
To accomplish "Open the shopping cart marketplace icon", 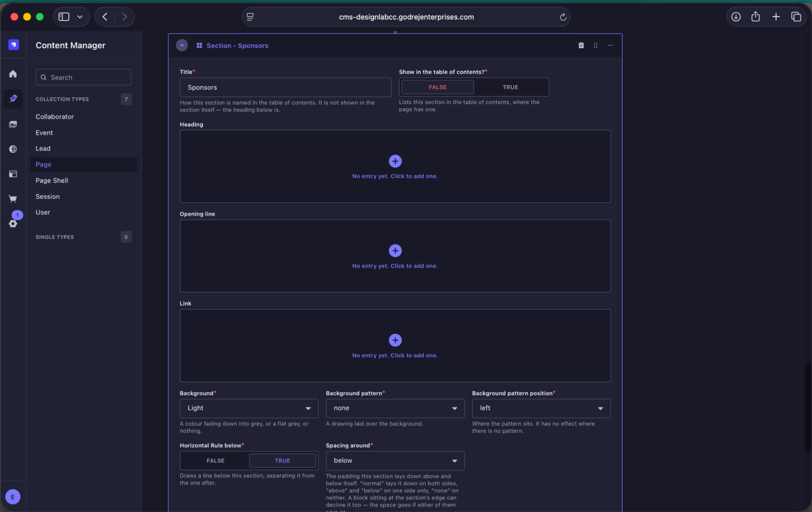I will pos(13,199).
